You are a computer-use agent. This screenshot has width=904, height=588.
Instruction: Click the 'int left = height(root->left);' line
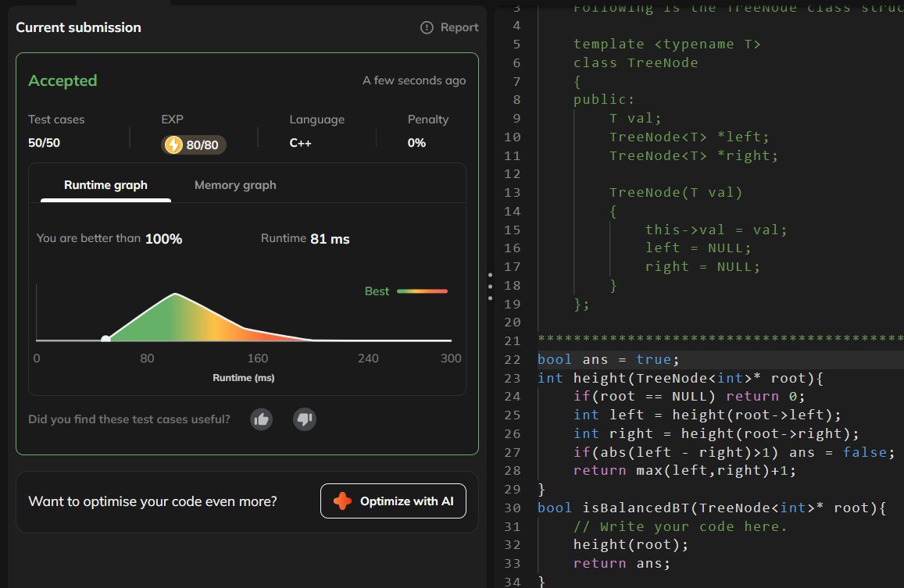tap(707, 415)
